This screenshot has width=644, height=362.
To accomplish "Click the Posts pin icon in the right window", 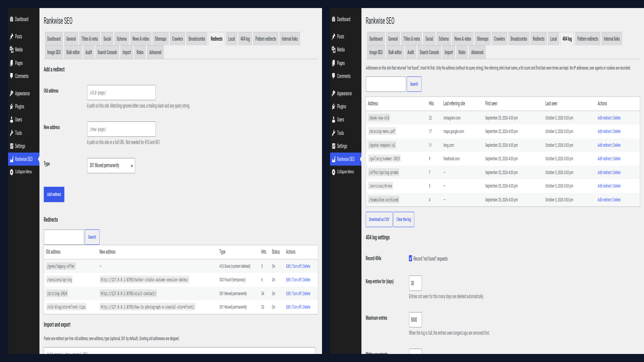I will coord(334,37).
